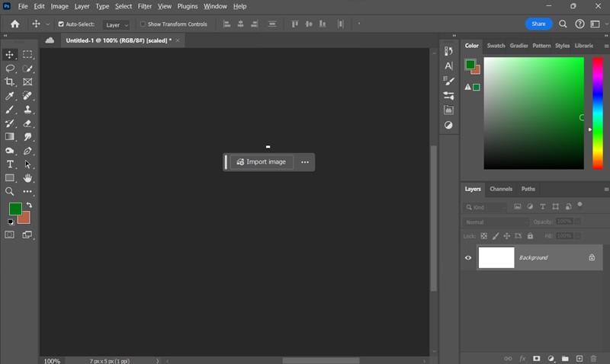Open the Plugins menu

(187, 6)
